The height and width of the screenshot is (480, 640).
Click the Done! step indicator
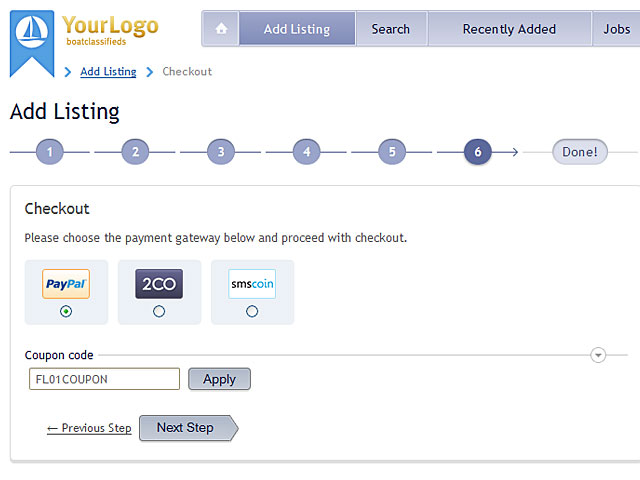click(x=580, y=152)
